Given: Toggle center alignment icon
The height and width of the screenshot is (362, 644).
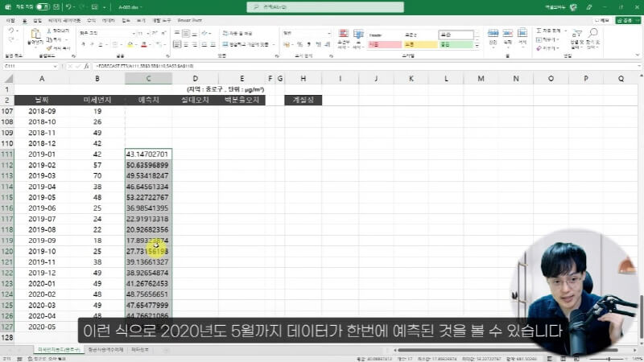Looking at the screenshot, I should [x=186, y=44].
